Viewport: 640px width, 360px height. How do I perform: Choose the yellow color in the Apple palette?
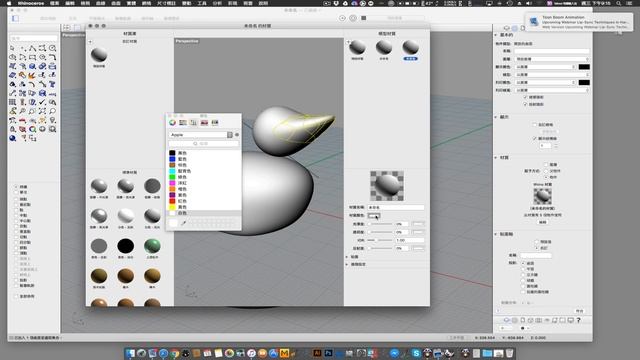point(204,207)
